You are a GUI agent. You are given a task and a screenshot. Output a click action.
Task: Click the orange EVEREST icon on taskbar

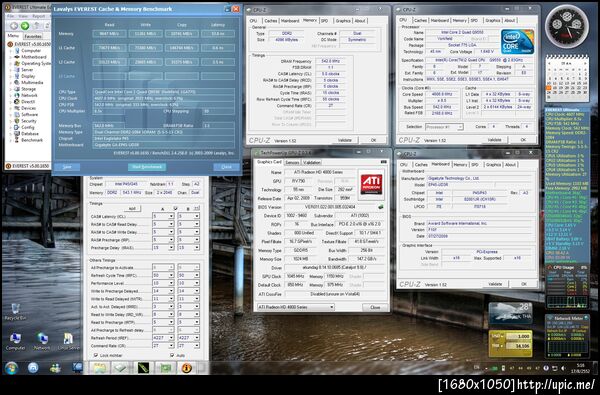coord(186,368)
